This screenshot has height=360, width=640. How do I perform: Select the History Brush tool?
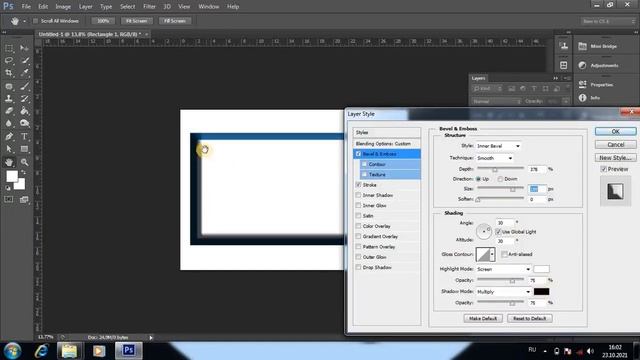[24, 98]
